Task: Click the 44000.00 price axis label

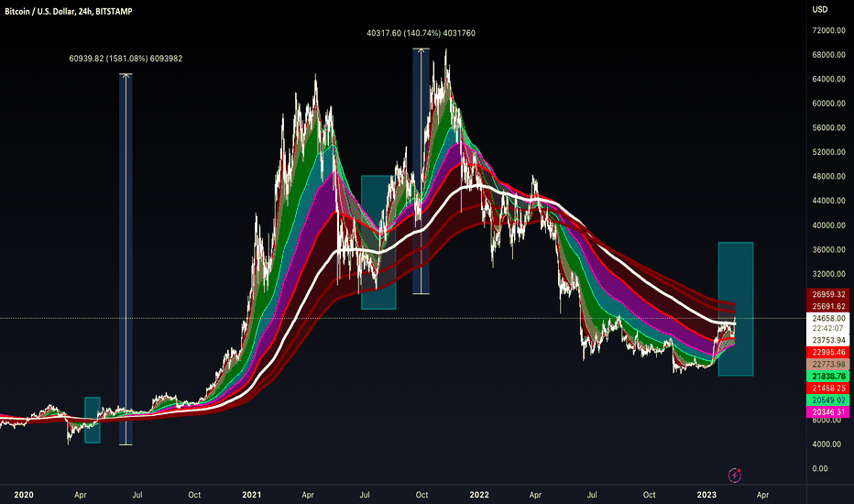Action: coord(828,201)
